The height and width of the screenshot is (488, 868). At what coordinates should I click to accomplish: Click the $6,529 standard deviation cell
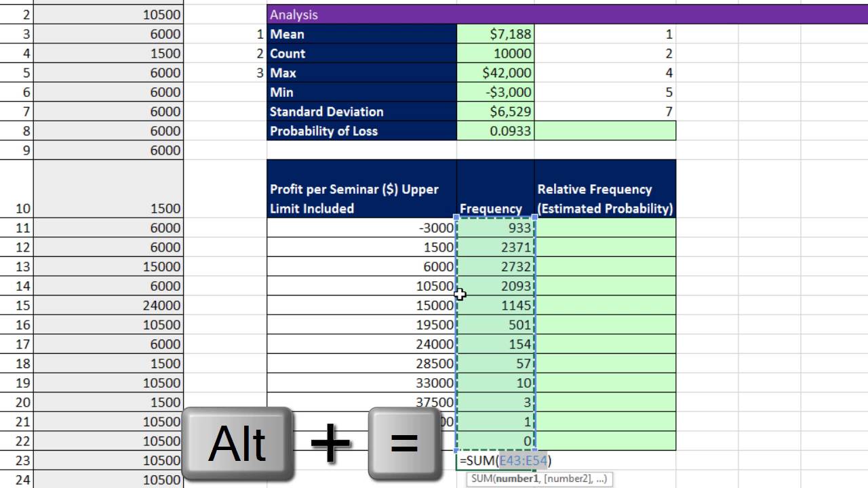pos(496,111)
